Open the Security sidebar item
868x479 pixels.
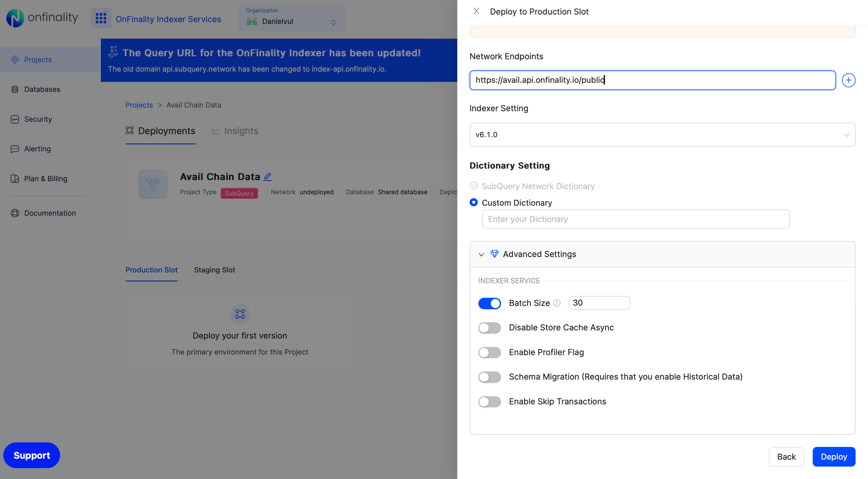tap(38, 119)
